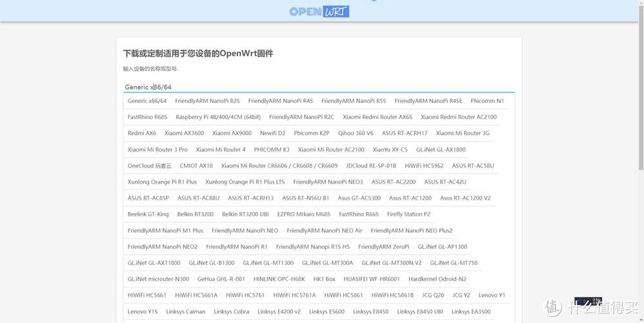Pick GL.iNet GL-AX1800
This screenshot has height=323, width=644.
441,150
